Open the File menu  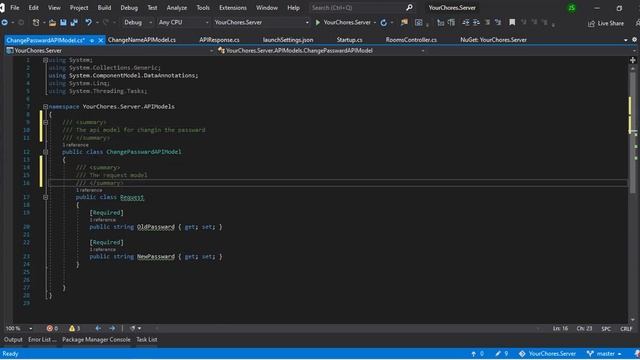coord(15,8)
